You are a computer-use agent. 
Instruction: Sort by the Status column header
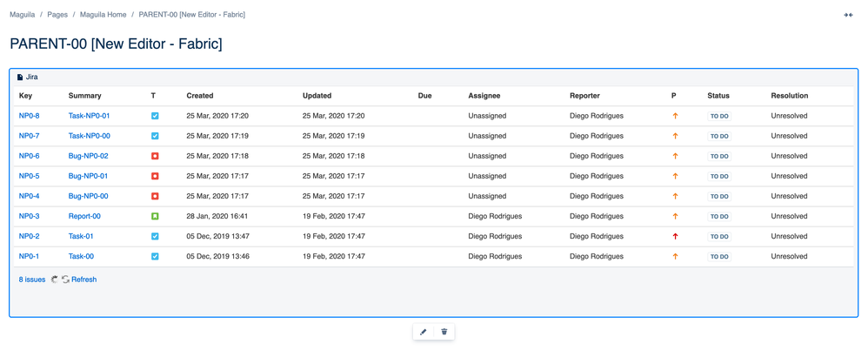[718, 96]
